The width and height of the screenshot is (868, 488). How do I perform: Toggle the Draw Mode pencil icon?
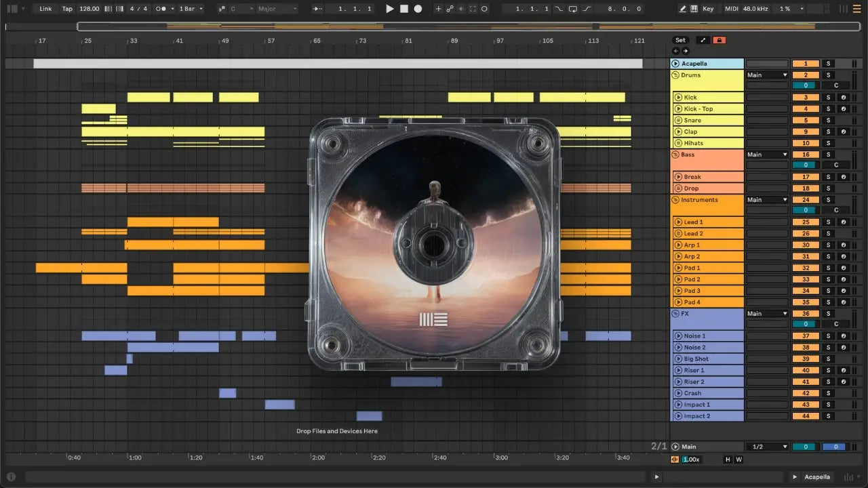[x=683, y=9]
